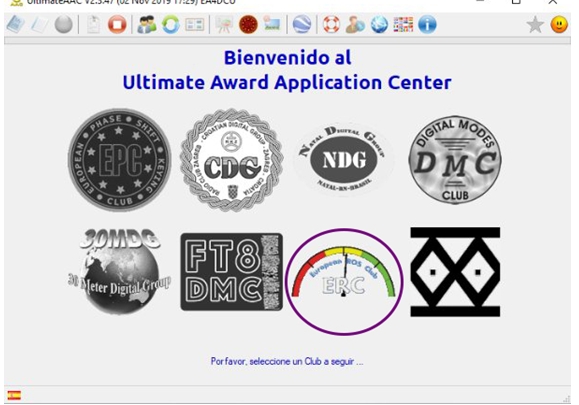Select the Digital Modes Club DMC logo
579x405 pixels.
tap(455, 160)
